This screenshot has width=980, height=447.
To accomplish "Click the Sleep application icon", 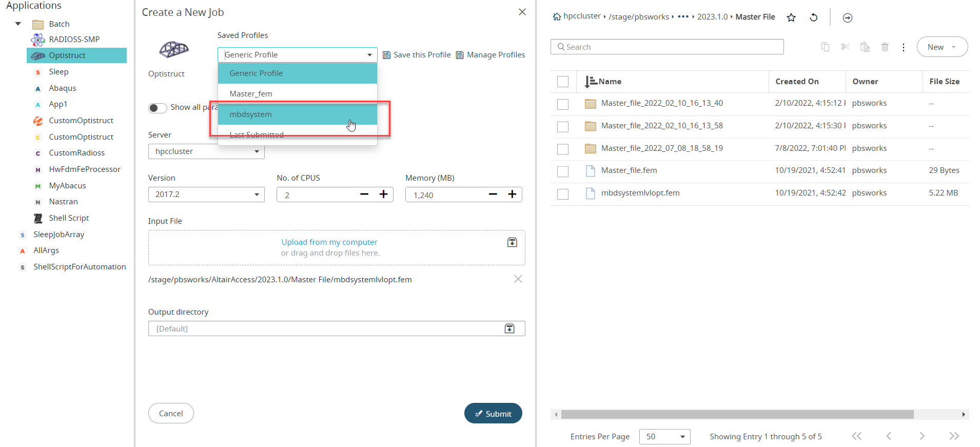I will 37,72.
